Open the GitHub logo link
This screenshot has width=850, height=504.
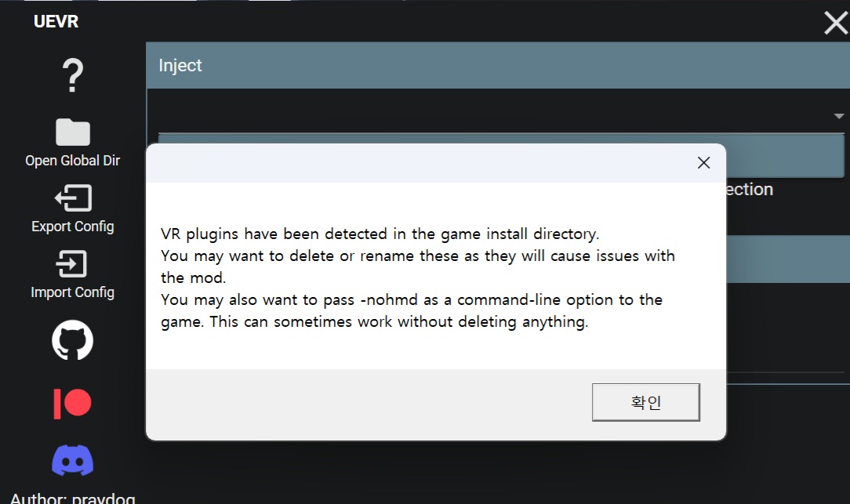coord(73,340)
